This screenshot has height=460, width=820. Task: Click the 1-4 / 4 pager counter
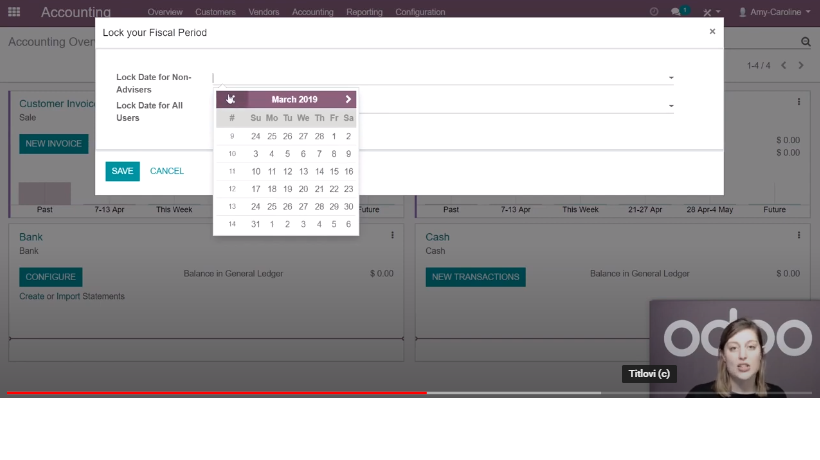click(758, 65)
